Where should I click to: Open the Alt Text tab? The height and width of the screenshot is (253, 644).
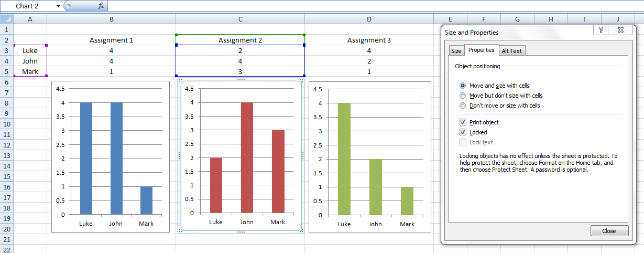tap(511, 51)
